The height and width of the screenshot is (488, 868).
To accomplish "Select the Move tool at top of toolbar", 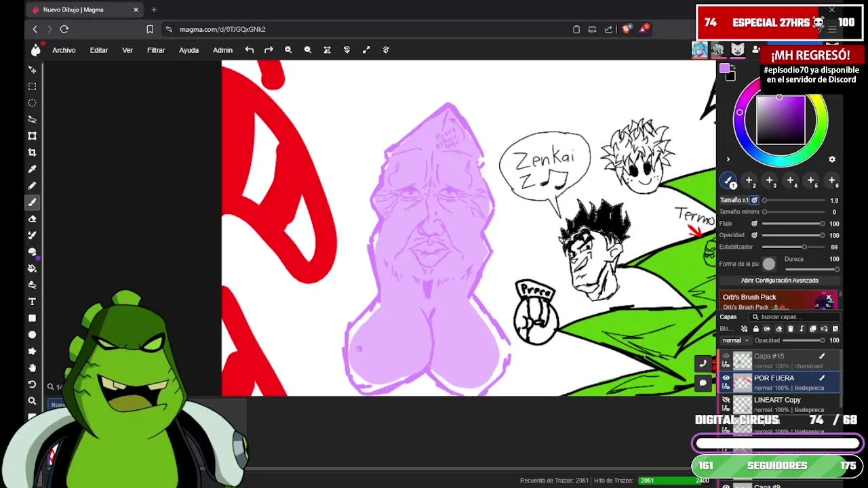I will tap(32, 70).
